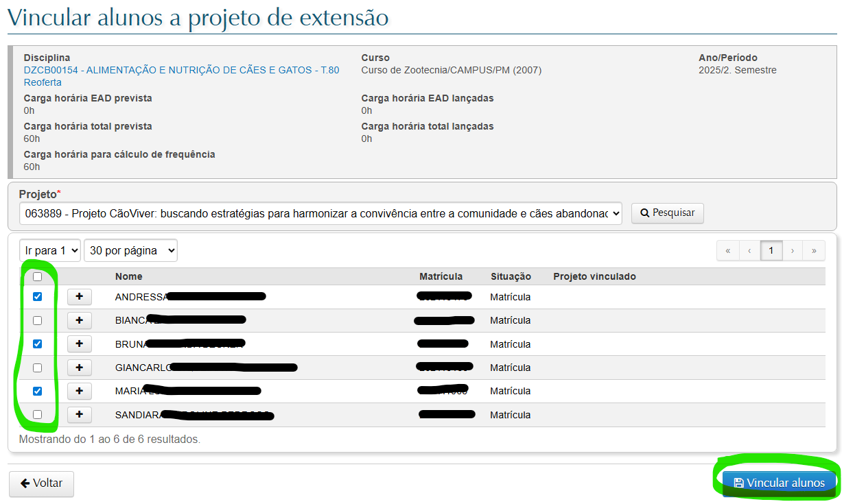
Task: Open the 'Ir para 1' page dropdown
Action: 50,251
